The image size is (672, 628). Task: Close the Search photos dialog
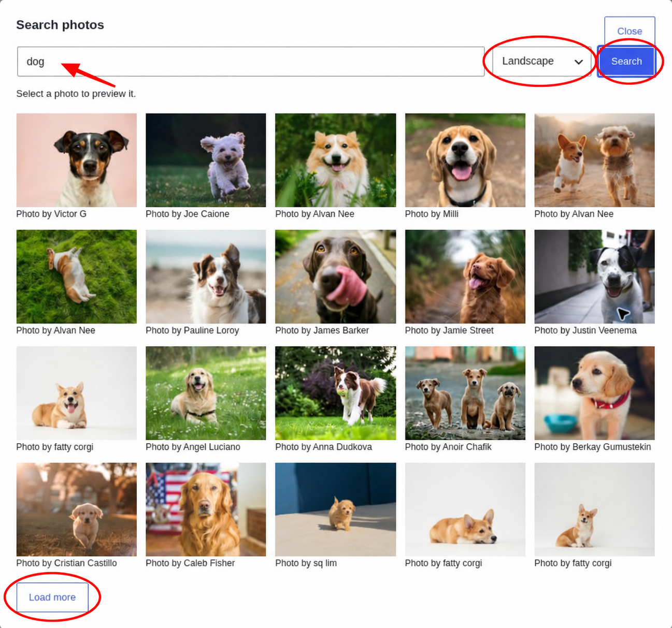(x=630, y=31)
